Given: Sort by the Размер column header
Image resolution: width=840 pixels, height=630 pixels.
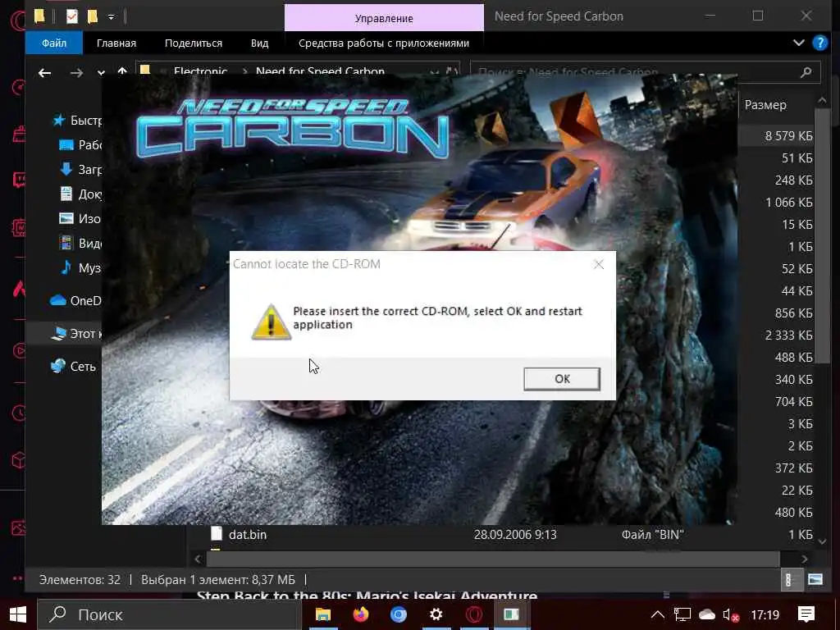Looking at the screenshot, I should [x=765, y=105].
